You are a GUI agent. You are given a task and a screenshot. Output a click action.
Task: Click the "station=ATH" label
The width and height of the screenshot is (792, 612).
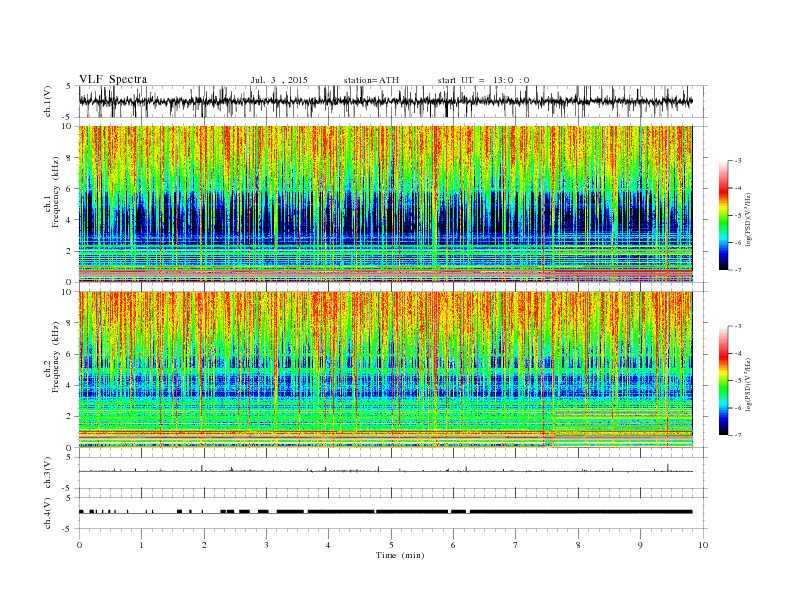(371, 80)
